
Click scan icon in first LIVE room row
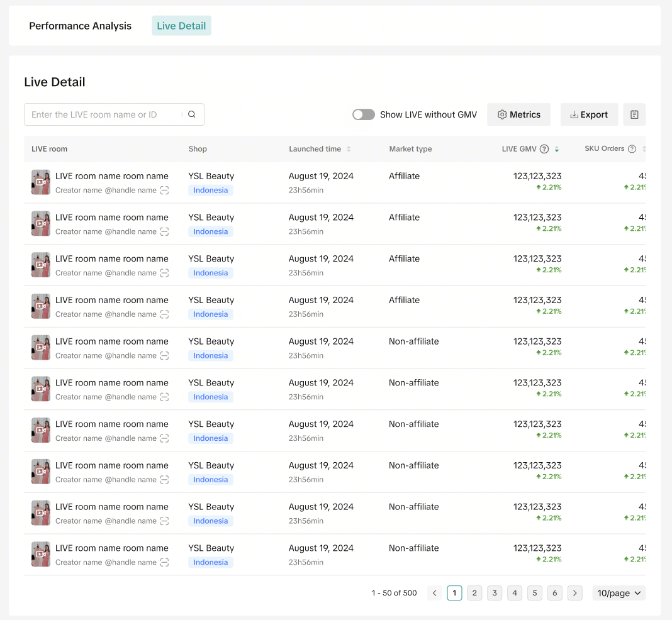coord(164,191)
